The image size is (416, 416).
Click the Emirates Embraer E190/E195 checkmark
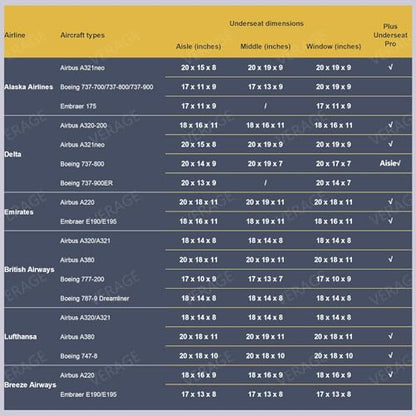click(x=390, y=221)
